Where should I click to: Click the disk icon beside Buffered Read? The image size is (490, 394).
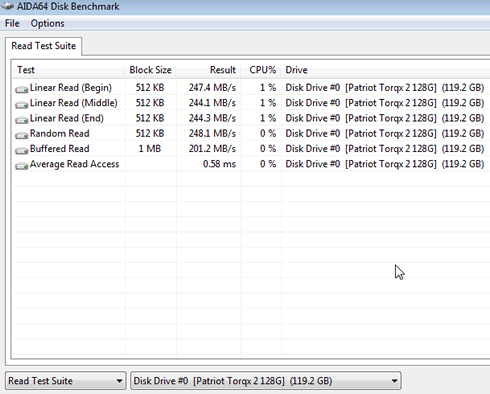click(x=22, y=151)
